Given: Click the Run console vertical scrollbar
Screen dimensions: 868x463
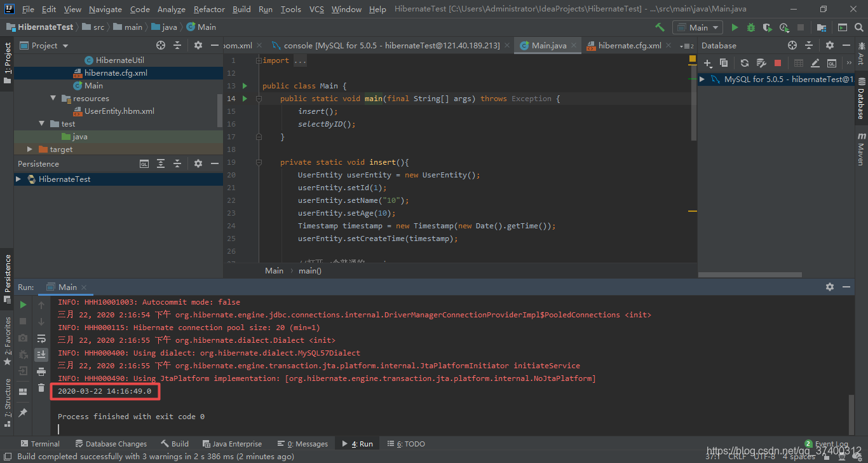Looking at the screenshot, I should pos(851,414).
